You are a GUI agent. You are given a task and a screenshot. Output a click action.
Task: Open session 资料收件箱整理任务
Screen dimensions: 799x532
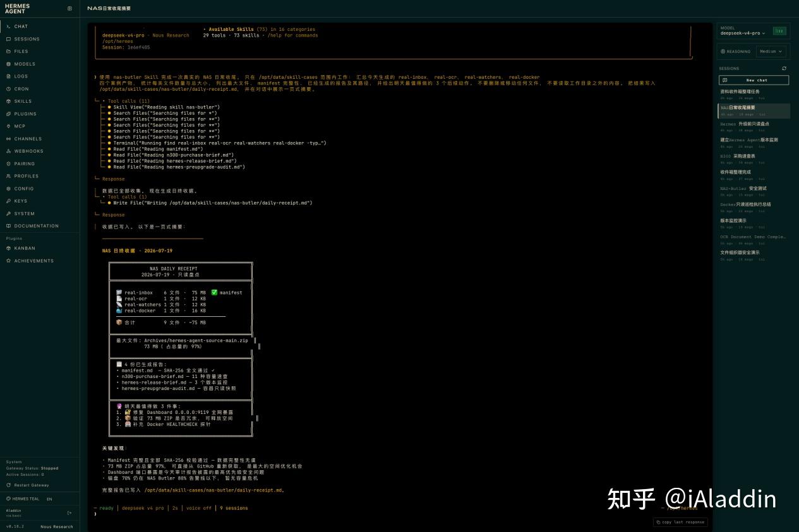754,94
